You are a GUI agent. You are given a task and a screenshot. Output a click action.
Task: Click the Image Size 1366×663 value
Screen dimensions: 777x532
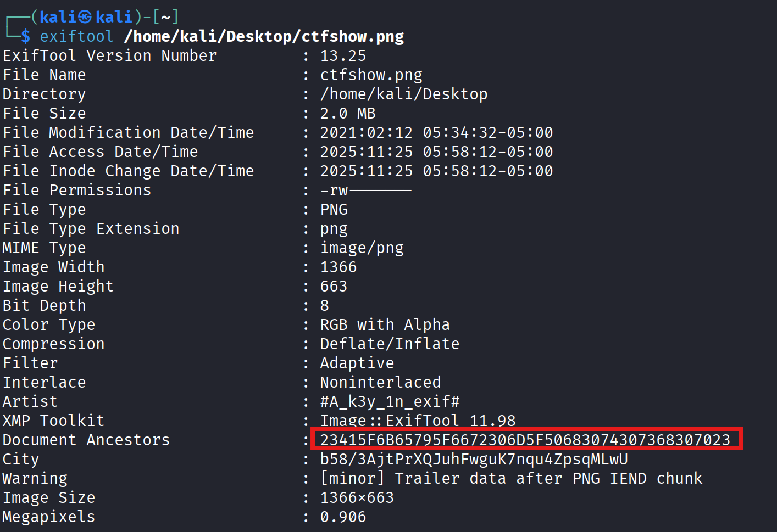pyautogui.click(x=357, y=497)
